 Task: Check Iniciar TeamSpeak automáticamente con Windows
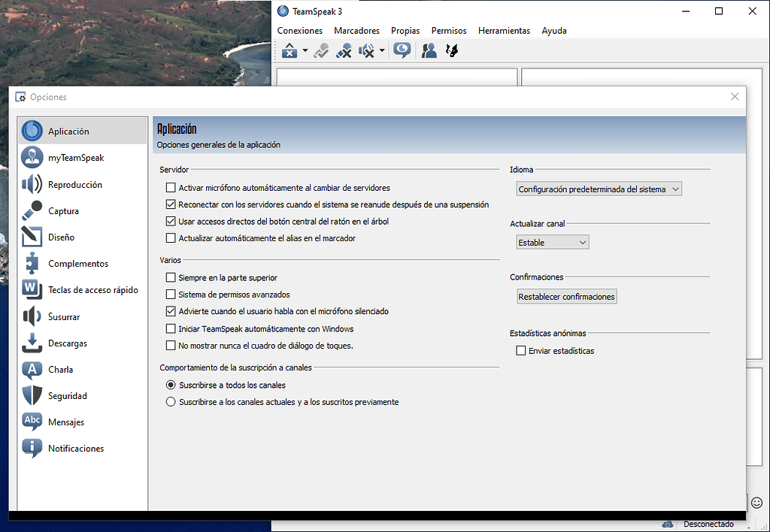(171, 329)
